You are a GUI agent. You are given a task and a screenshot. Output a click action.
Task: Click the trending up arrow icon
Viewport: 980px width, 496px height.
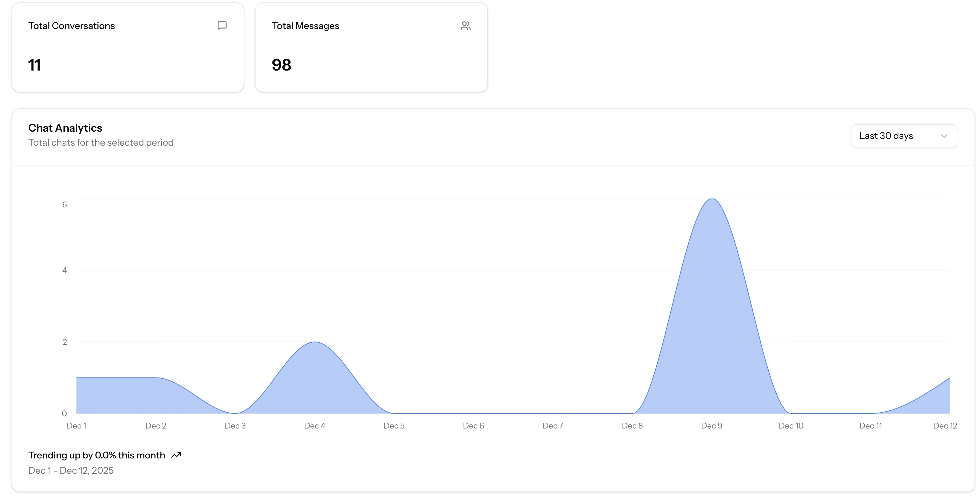pos(176,455)
